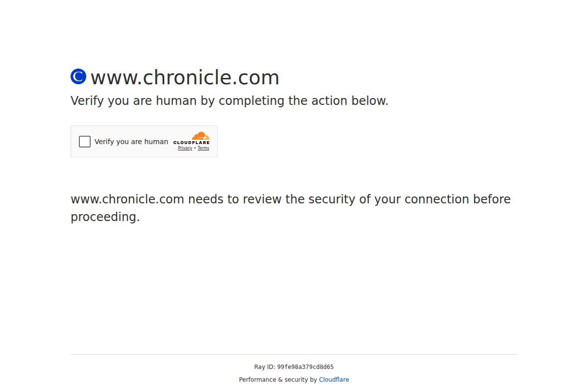The width and height of the screenshot is (588, 392).
Task: Enable the Cloudflare challenge checkbox
Action: pos(84,141)
